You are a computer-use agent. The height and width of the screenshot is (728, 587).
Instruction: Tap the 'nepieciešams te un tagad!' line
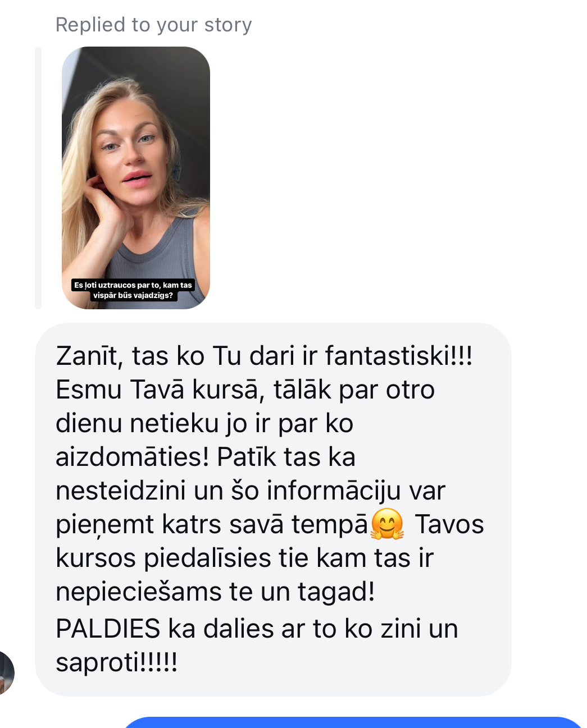[x=215, y=592]
